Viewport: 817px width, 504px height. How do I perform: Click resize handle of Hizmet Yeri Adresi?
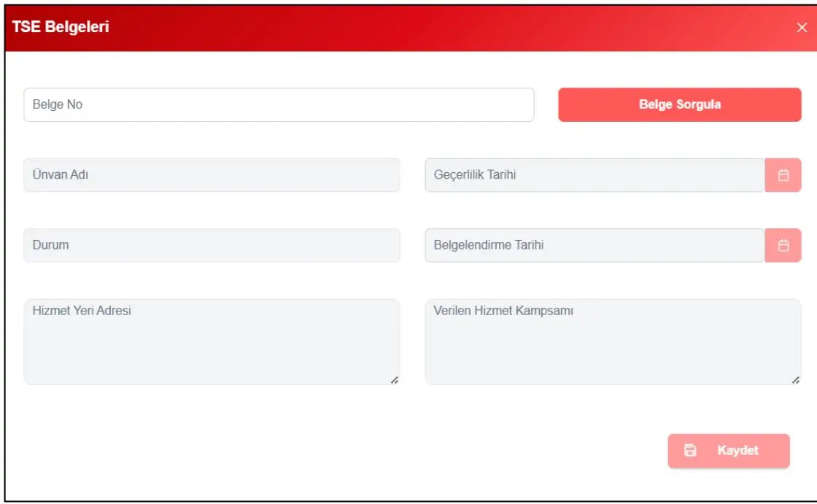395,380
